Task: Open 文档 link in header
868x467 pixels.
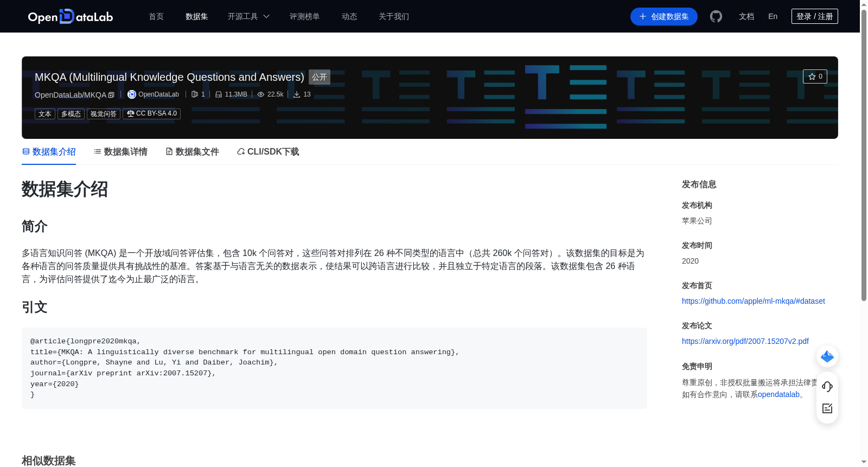Action: coord(746,16)
